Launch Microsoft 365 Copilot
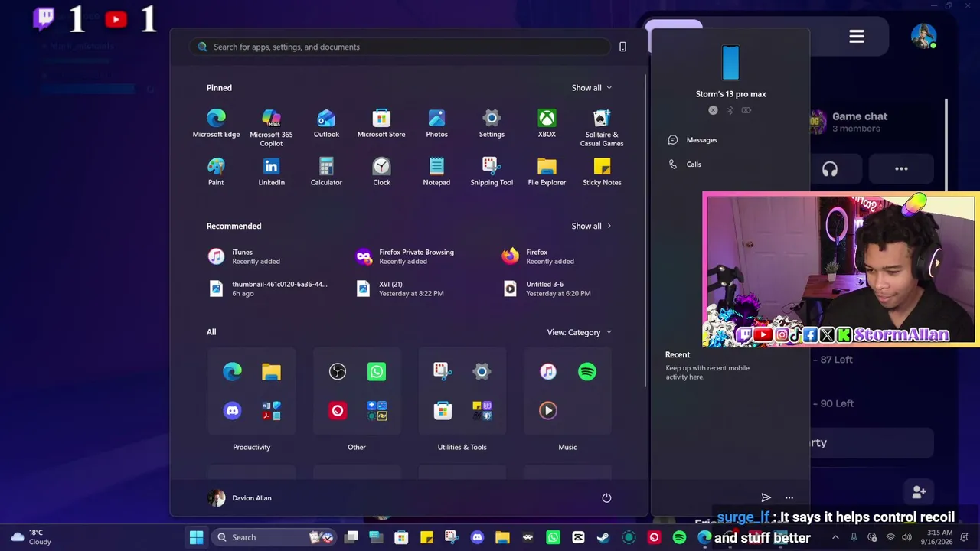The width and height of the screenshot is (980, 551). pyautogui.click(x=271, y=128)
